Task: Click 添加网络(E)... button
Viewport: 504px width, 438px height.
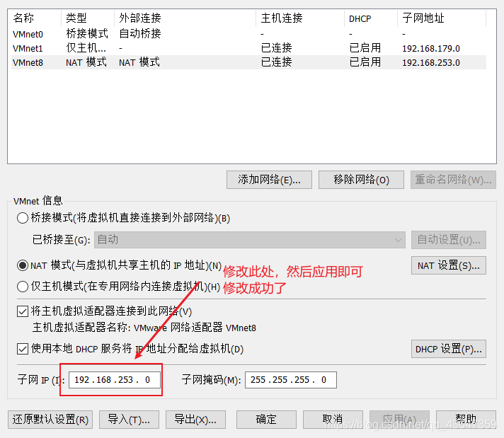Action: (x=269, y=180)
